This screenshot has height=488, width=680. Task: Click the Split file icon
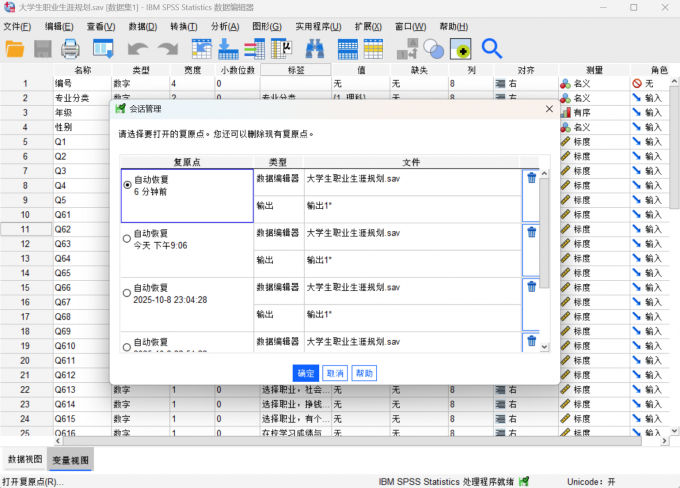tap(407, 49)
